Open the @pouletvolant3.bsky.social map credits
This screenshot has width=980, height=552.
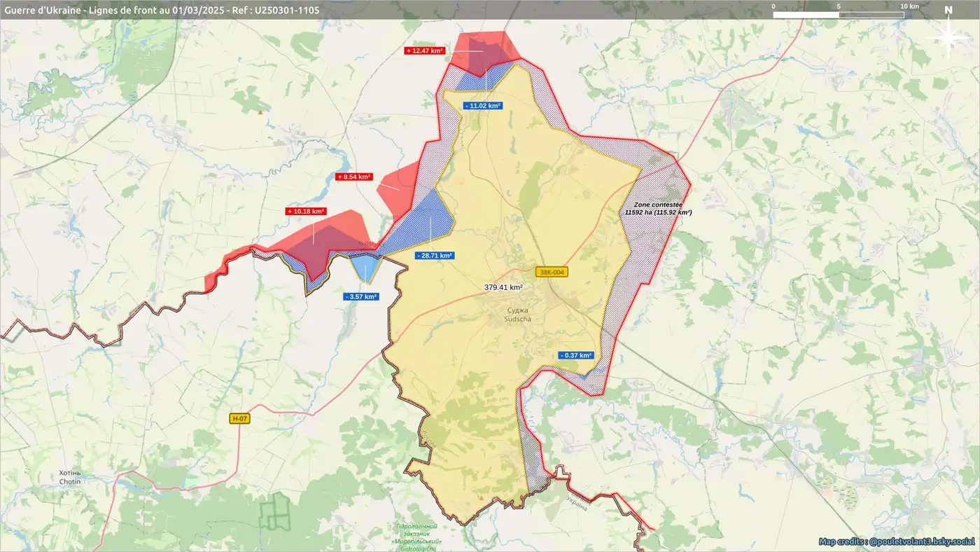pos(897,541)
